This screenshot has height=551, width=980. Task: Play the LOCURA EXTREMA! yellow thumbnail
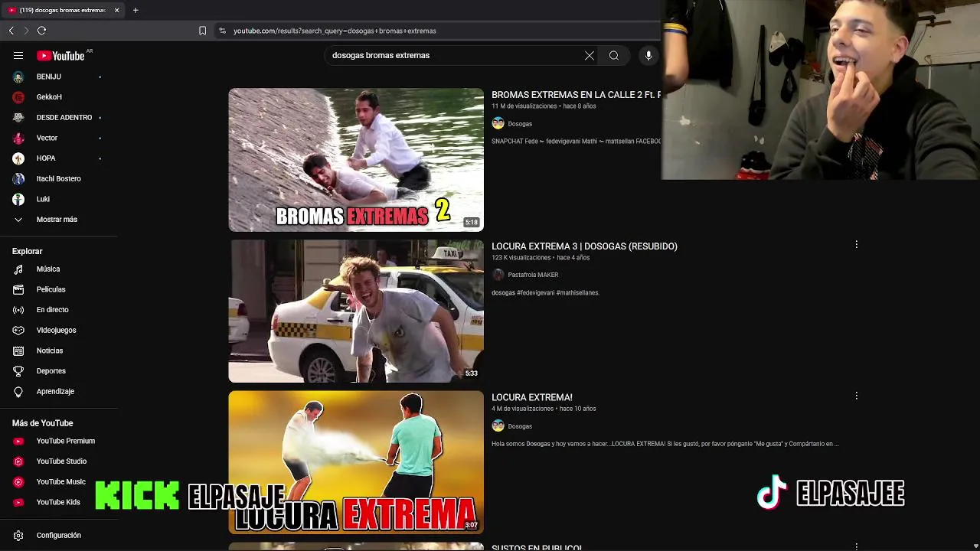coord(356,462)
